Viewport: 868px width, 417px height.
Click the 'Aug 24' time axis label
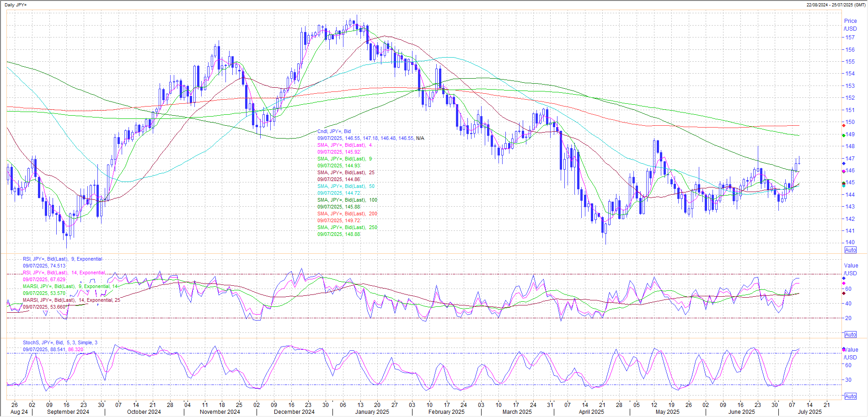click(x=19, y=412)
